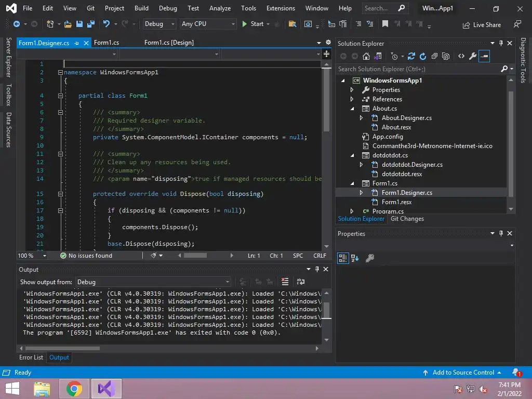Open the Debug menu
Image resolution: width=532 pixels, height=399 pixels.
168,8
